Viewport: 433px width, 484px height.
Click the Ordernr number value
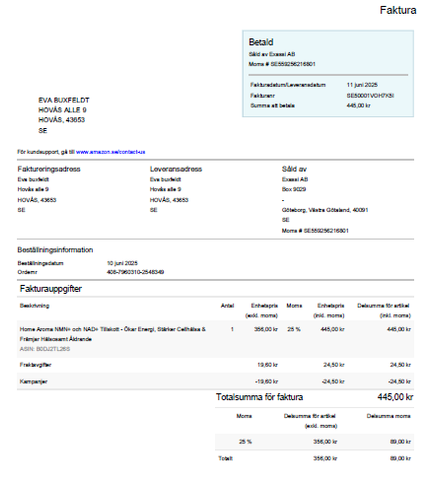[x=135, y=272]
